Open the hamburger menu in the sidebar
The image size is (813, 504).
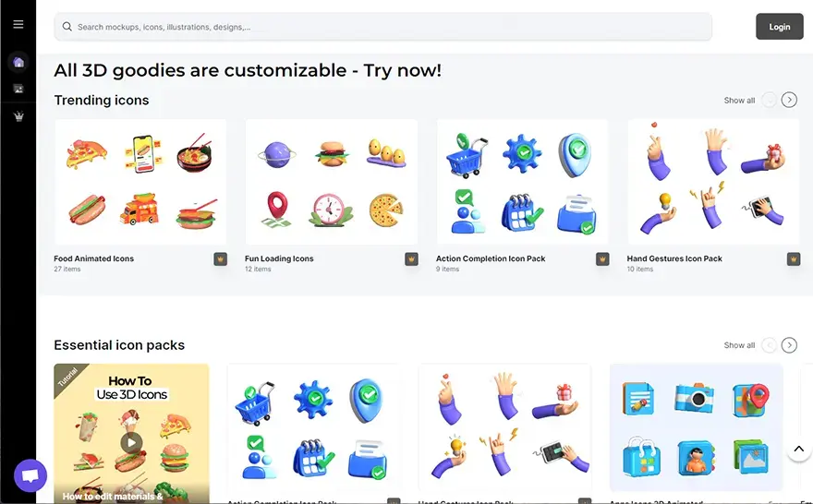18,24
